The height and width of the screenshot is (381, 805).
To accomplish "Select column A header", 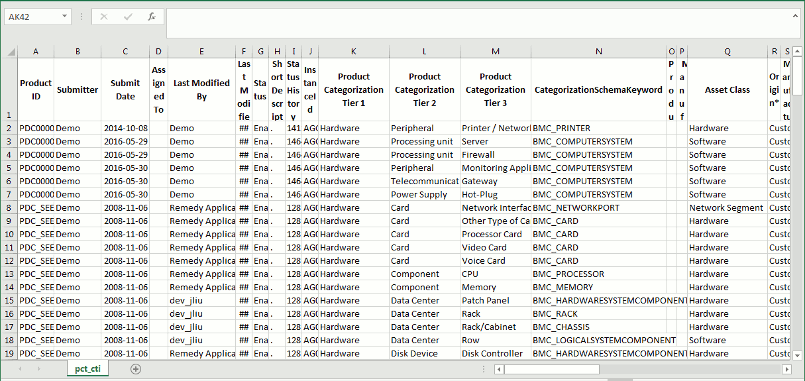I will click(x=36, y=51).
